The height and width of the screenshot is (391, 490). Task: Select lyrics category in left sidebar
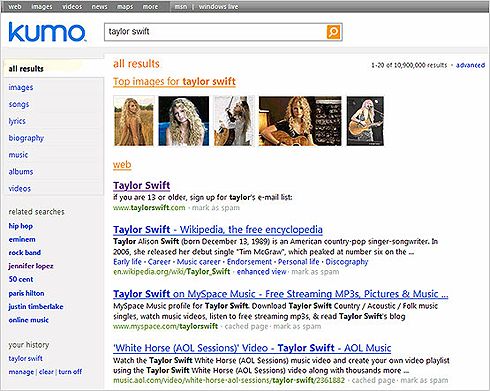[x=17, y=121]
